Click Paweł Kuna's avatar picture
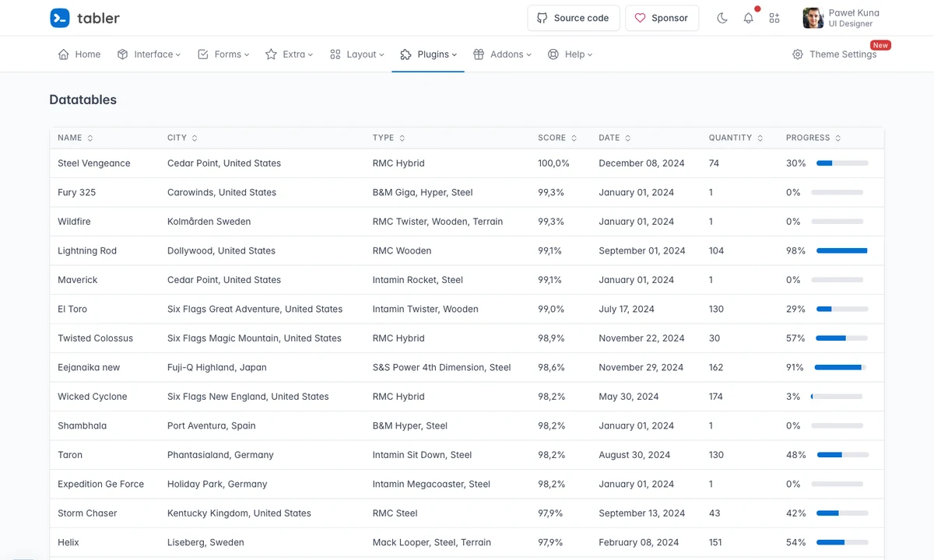Screen dimensions: 934x560 click(813, 18)
